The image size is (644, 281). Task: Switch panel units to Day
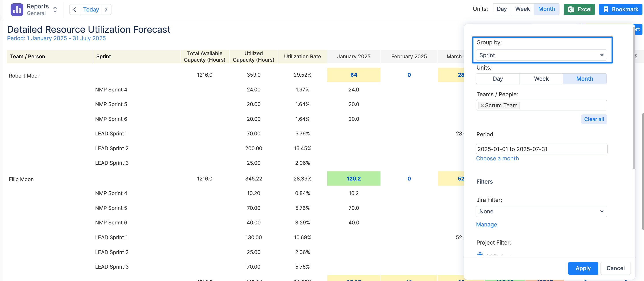pos(497,79)
